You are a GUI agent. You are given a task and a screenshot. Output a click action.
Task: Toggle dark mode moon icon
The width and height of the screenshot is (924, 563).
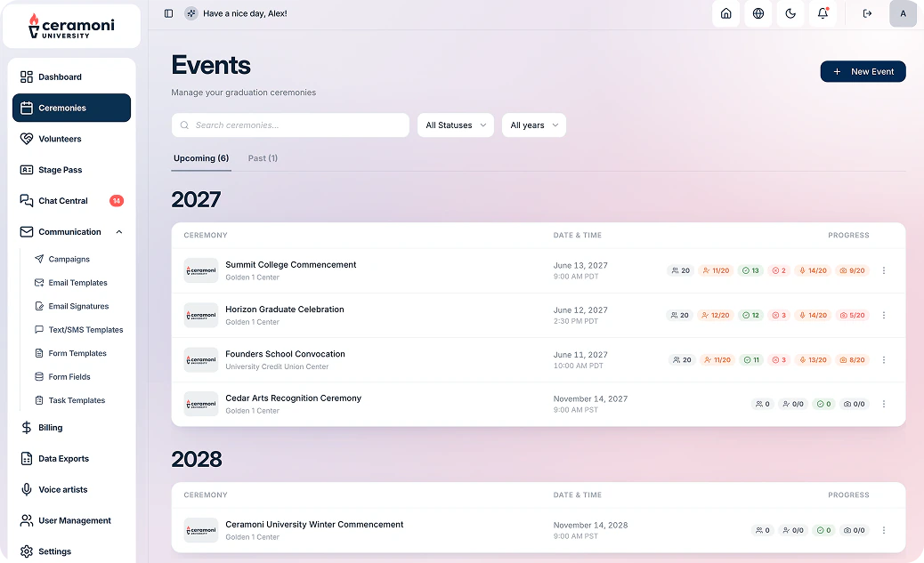790,13
